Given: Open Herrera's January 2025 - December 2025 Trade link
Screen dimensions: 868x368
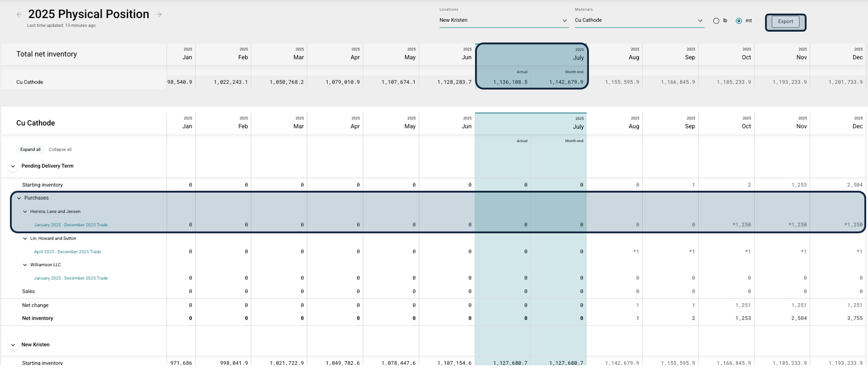Looking at the screenshot, I should 71,225.
